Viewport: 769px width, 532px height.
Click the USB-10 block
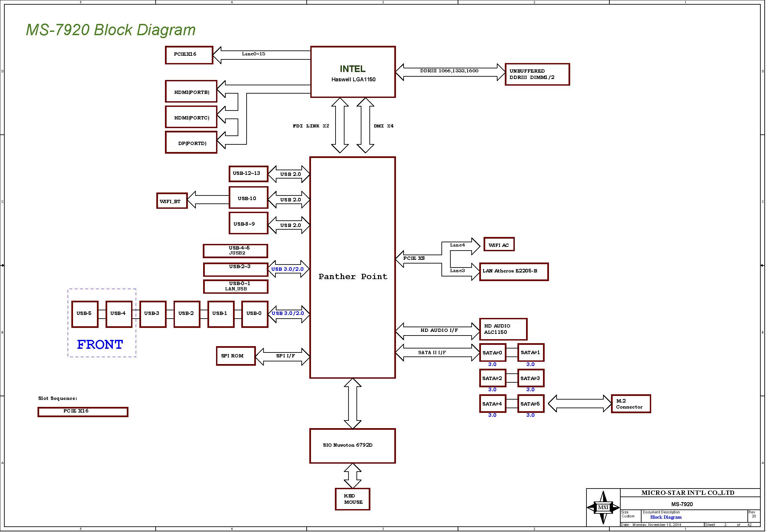249,198
